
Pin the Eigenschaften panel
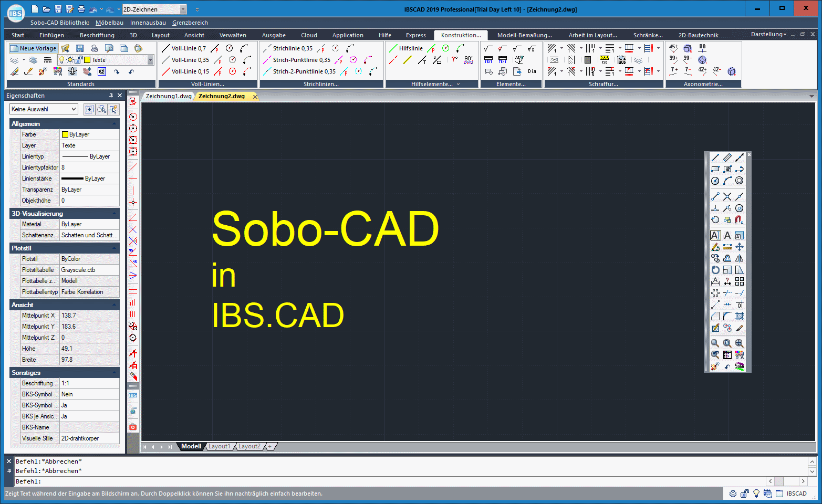111,96
